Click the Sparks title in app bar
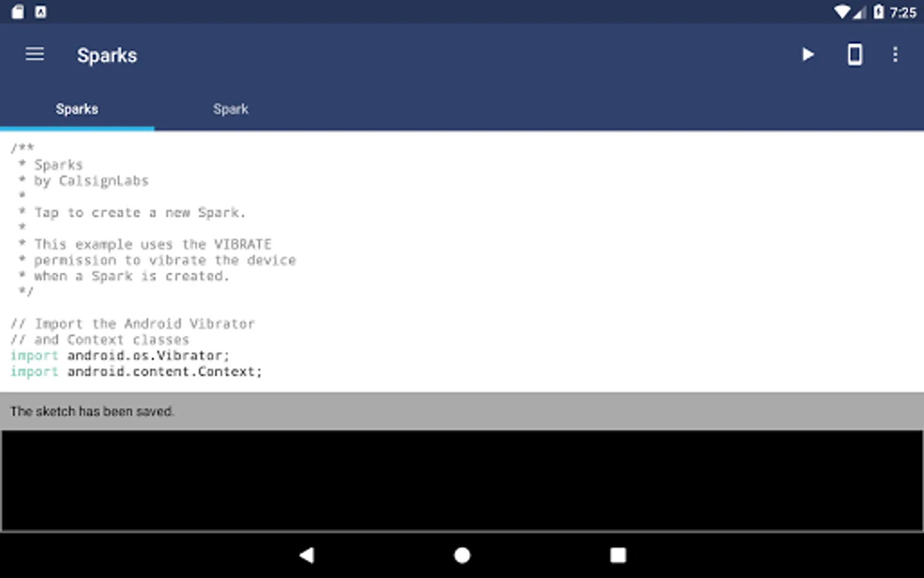 coord(107,55)
